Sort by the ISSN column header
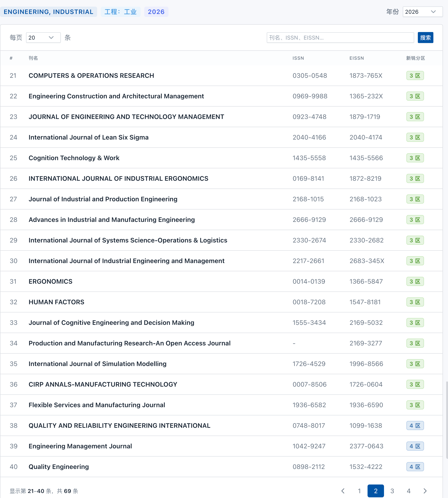448x498 pixels. click(x=298, y=58)
